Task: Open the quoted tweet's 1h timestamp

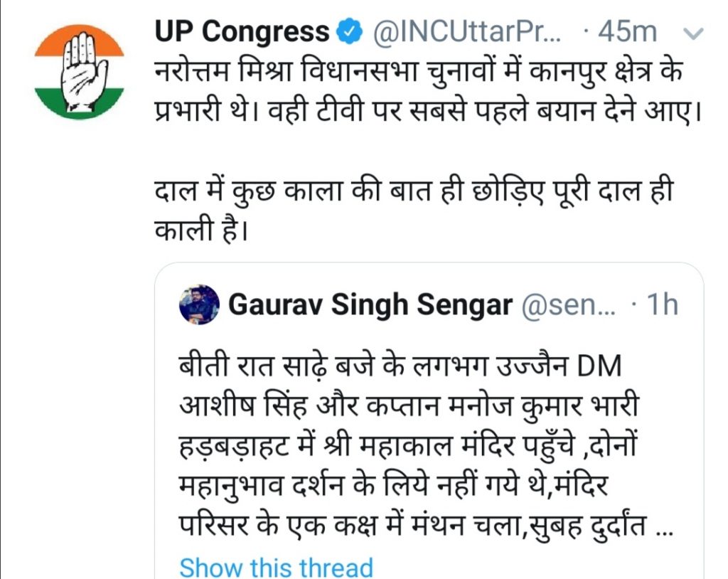Action: pos(662,306)
